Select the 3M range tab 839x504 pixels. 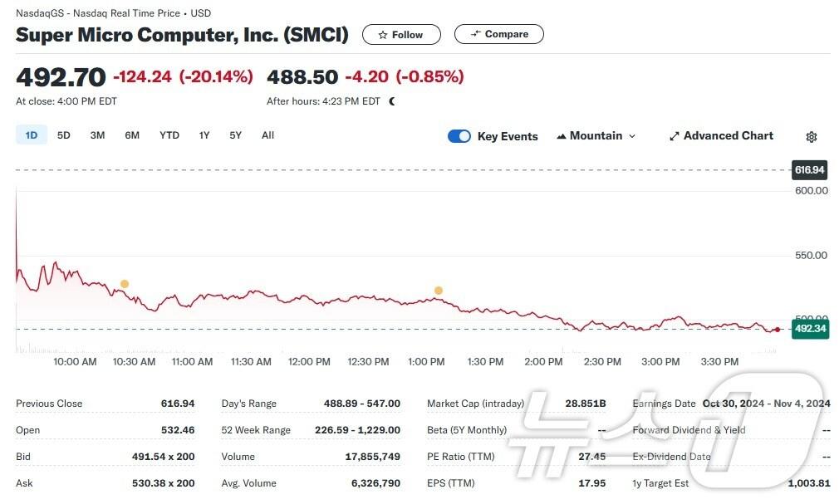point(97,135)
